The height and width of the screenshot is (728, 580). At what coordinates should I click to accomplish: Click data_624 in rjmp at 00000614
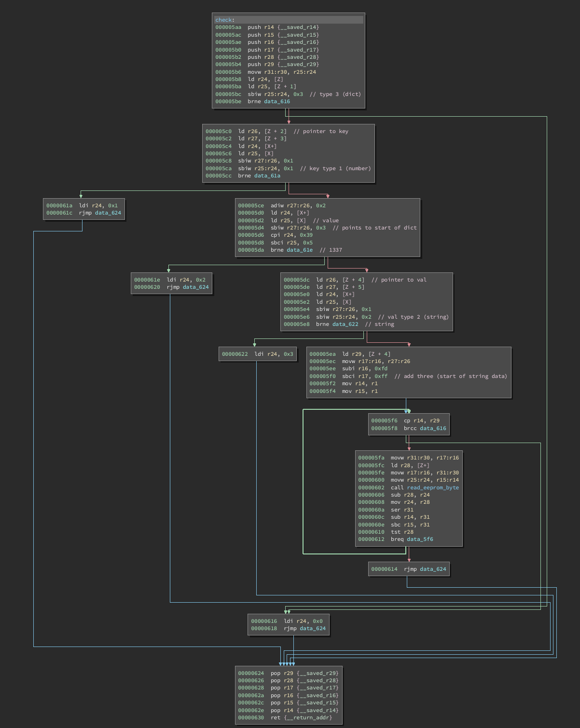tap(433, 569)
